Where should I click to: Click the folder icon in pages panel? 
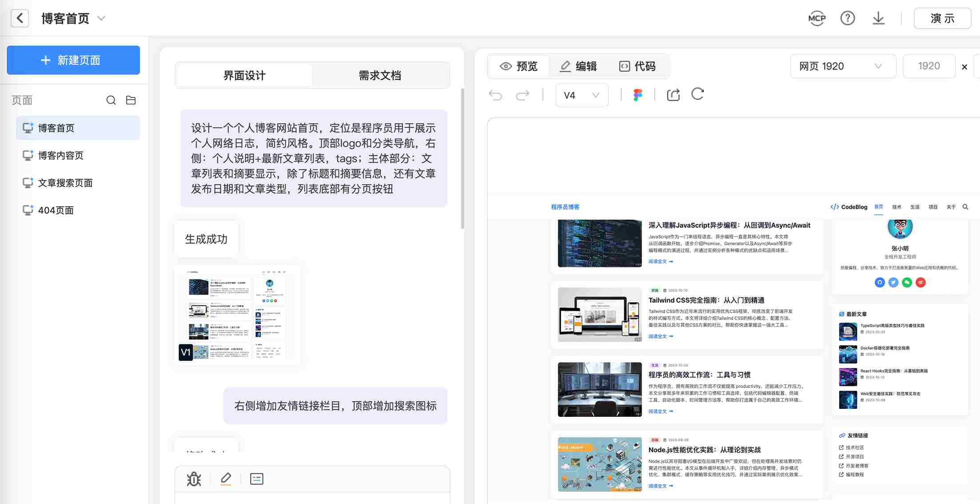131,100
